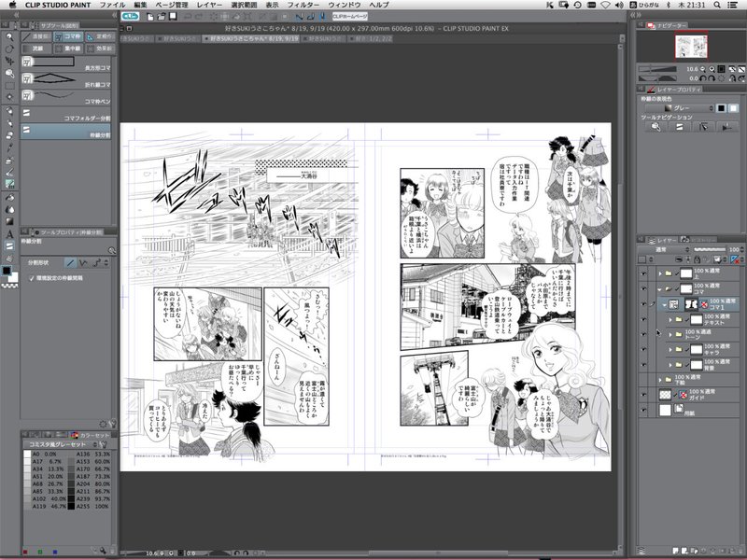Click the Save icon in the command bar

(173, 17)
